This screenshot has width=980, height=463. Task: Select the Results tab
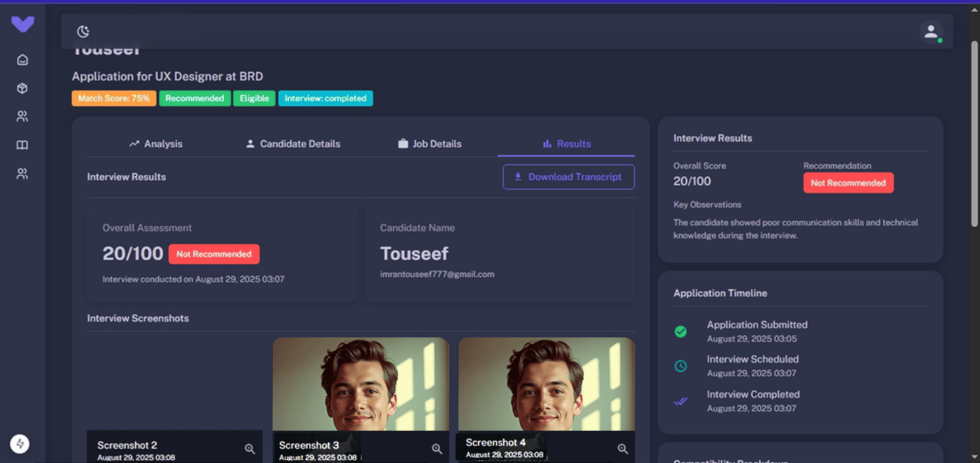(566, 144)
